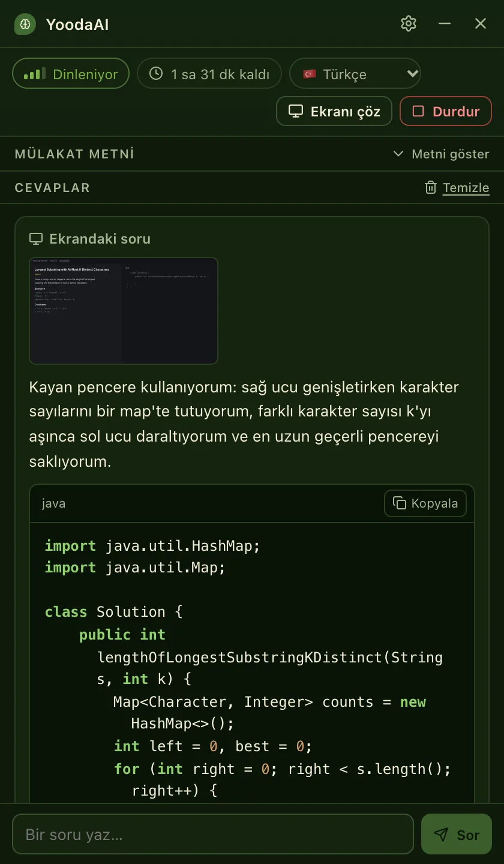504x864 pixels.
Task: Click the Turkish flag icon
Action: pyautogui.click(x=310, y=74)
